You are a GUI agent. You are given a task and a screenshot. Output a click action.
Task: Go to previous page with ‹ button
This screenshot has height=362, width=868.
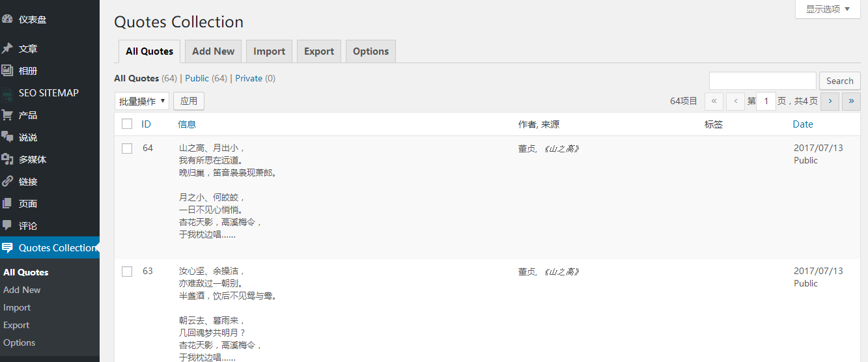point(736,101)
